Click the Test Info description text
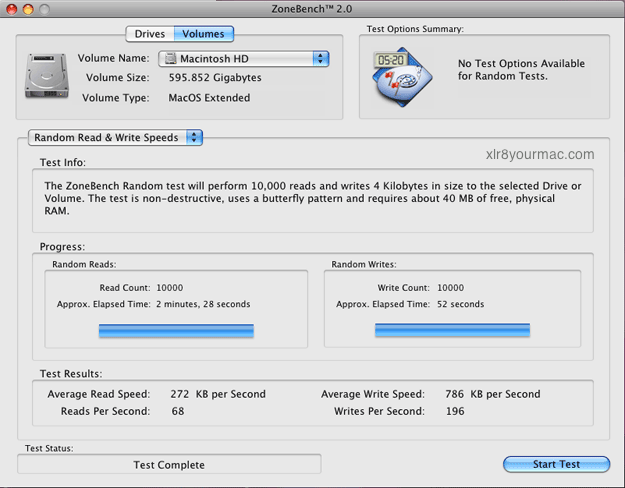The image size is (625, 488). point(313,198)
